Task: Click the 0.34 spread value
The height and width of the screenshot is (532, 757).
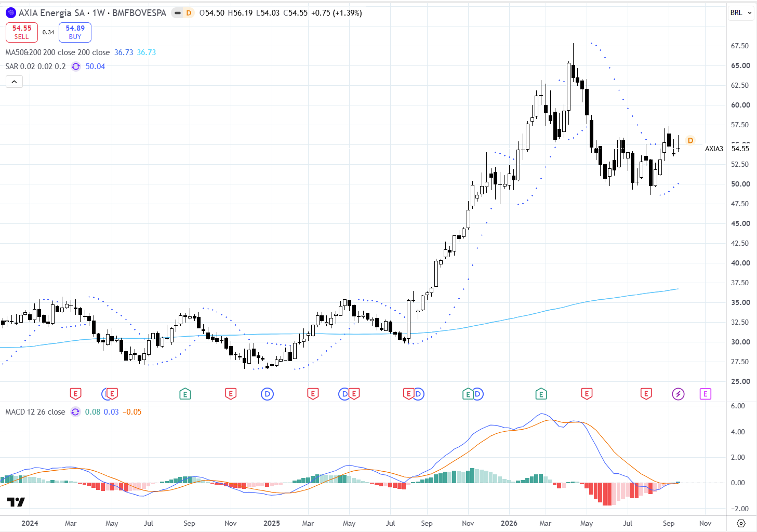Action: click(x=48, y=32)
